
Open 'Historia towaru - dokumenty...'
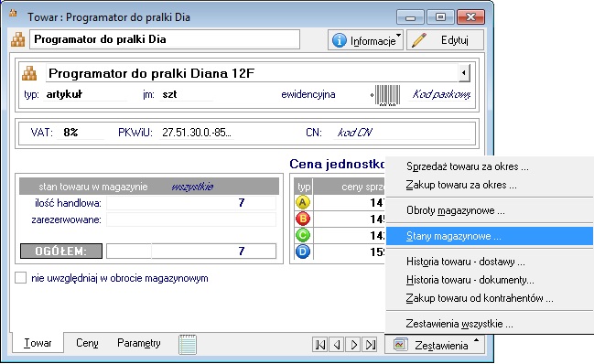490,280
